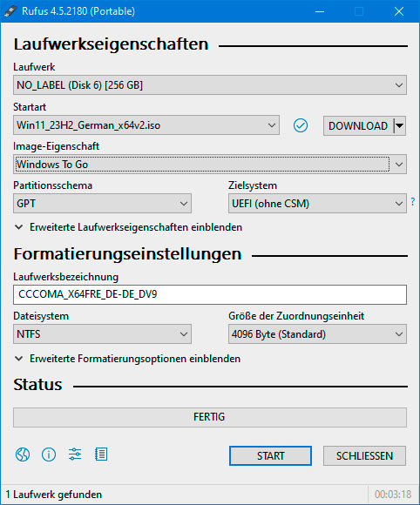Open the language globe icon
The image size is (420, 505).
tap(23, 454)
